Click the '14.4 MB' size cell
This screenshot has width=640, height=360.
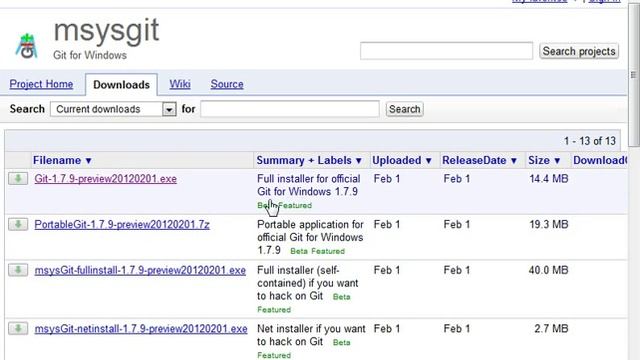(x=549, y=179)
